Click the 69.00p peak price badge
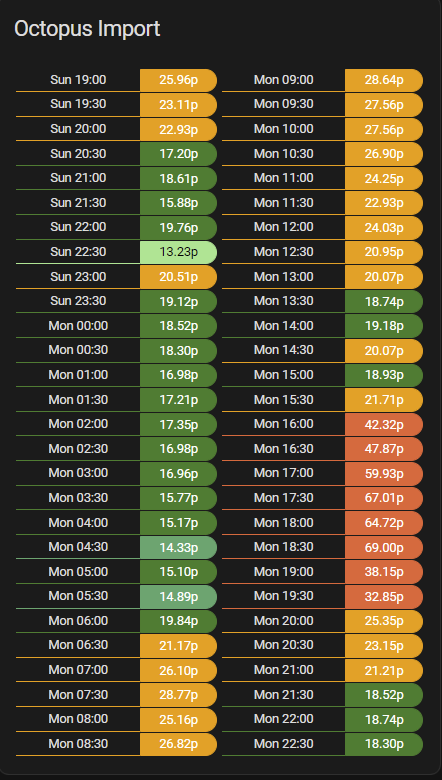Image resolution: width=442 pixels, height=780 pixels. coord(384,547)
